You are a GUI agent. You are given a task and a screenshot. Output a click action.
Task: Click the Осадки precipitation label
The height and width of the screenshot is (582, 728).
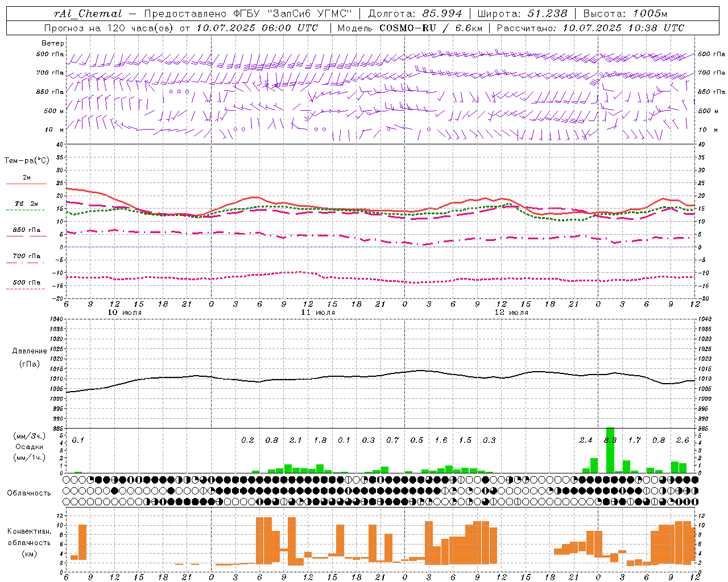[x=29, y=447]
